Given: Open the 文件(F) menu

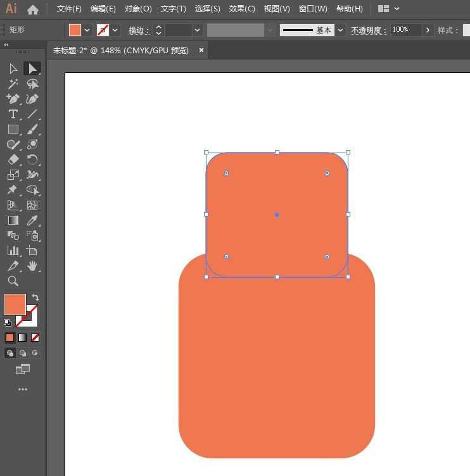Looking at the screenshot, I should coord(69,9).
